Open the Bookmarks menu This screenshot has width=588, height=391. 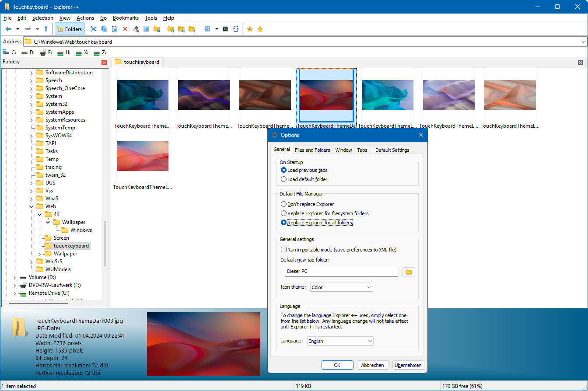(126, 18)
